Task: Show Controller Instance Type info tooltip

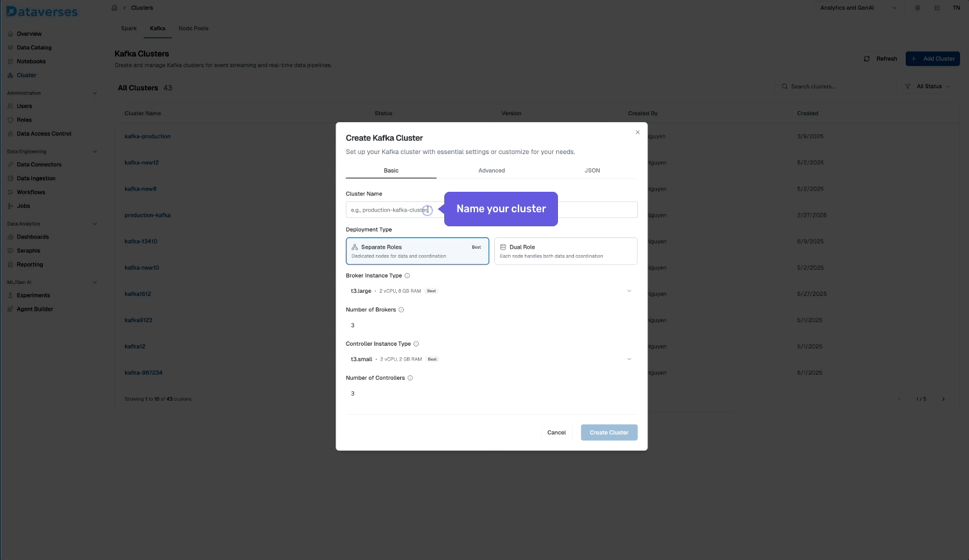Action: click(416, 344)
